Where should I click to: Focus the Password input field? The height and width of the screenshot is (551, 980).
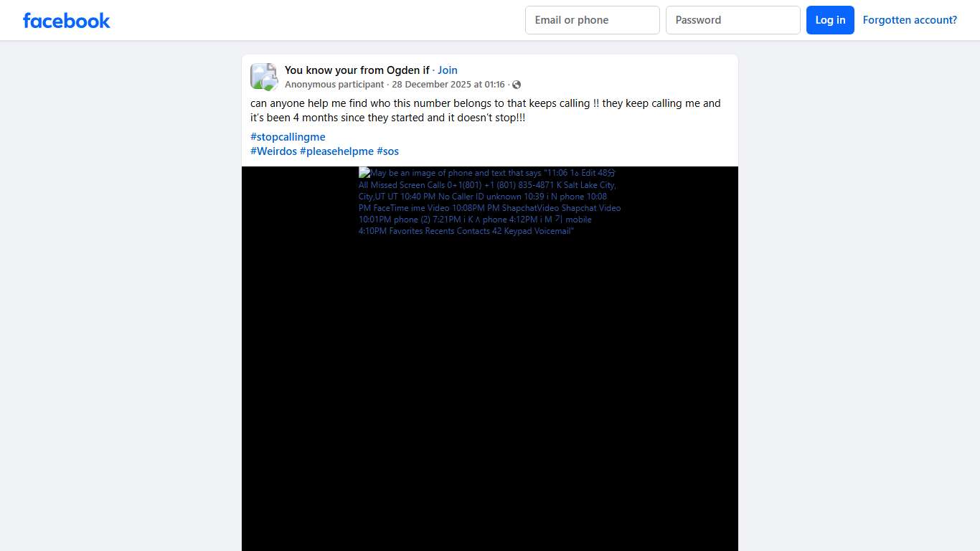pos(732,20)
